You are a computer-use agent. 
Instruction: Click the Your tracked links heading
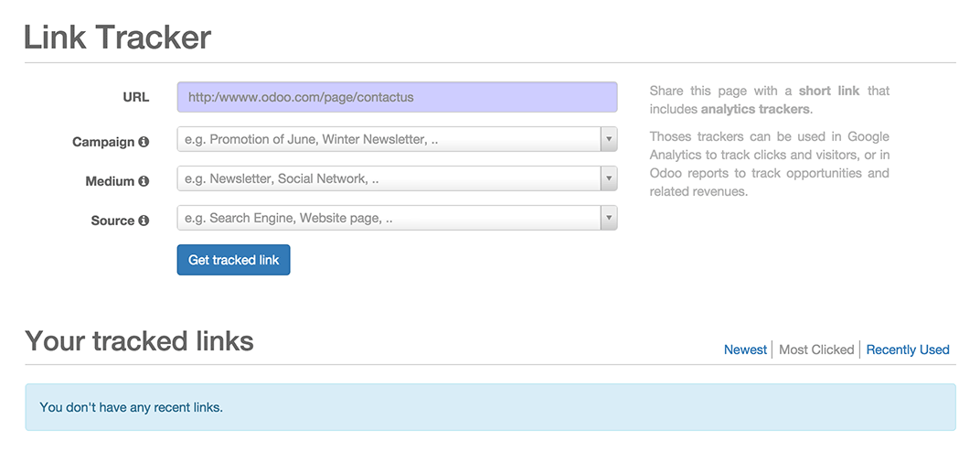(139, 341)
